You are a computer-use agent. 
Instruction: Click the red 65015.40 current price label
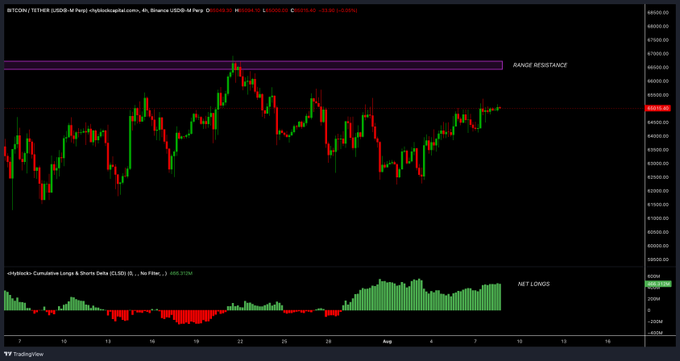pyautogui.click(x=658, y=108)
